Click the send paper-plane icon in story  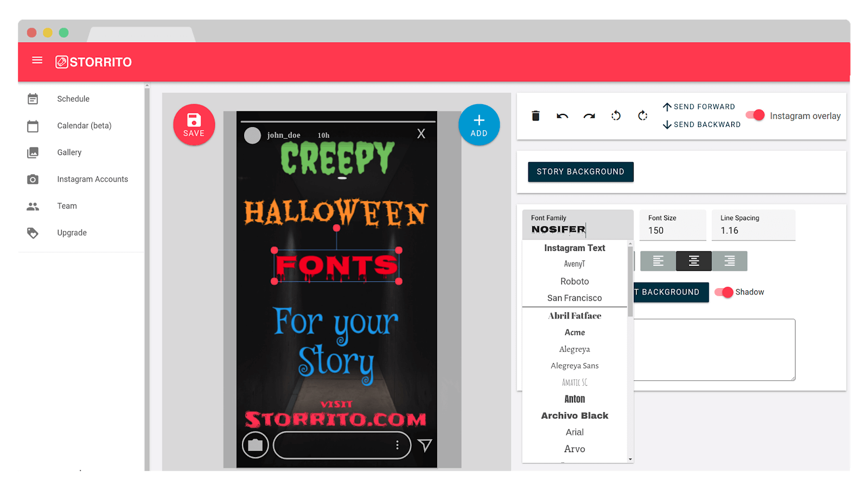pyautogui.click(x=425, y=446)
